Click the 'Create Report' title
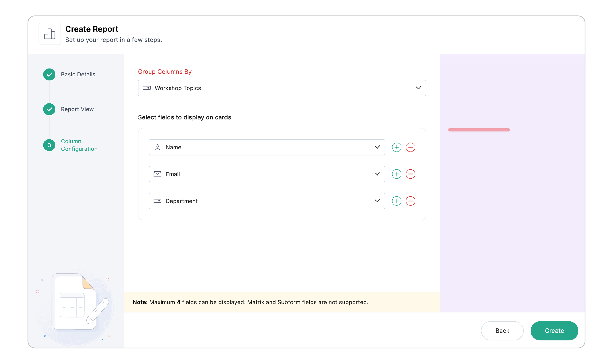613x364 pixels. 92,29
